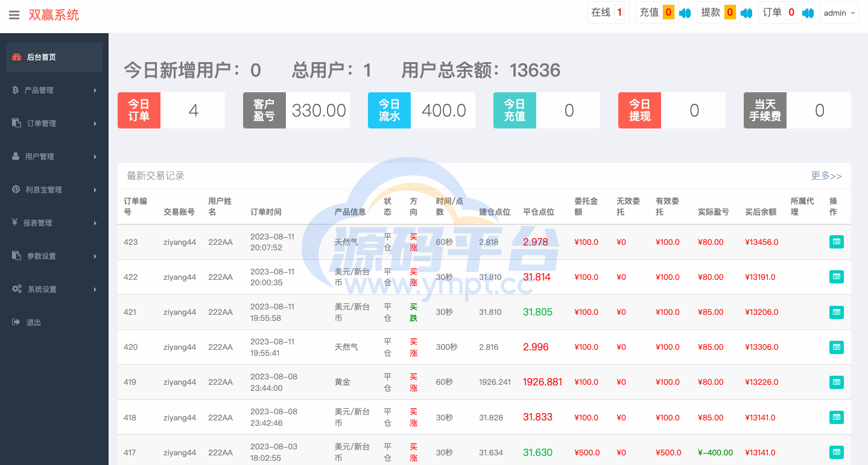Screen dimensions: 868x465
Task: Open the admin account dropdown
Action: click(839, 13)
